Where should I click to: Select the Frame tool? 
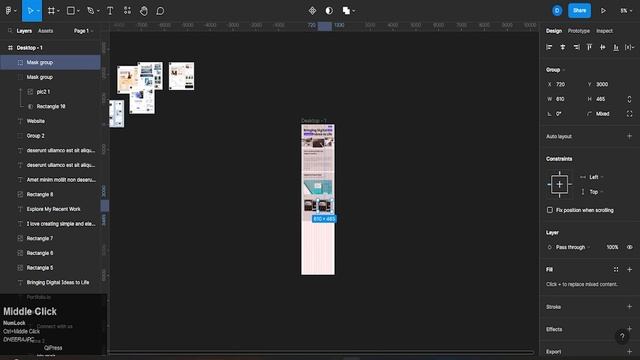(51, 11)
